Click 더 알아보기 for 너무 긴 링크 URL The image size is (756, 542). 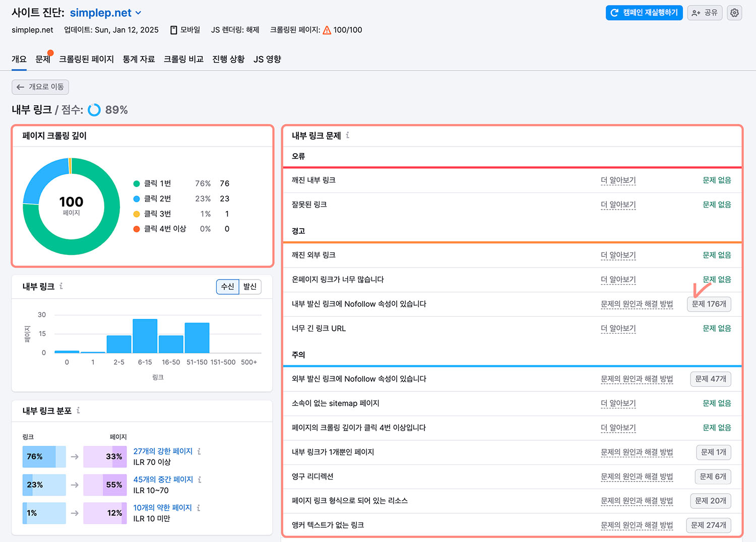[x=618, y=328]
